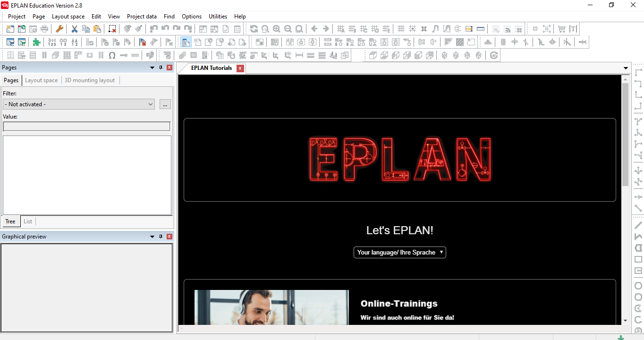Pin the Graphical preview panel
The width and height of the screenshot is (644, 340).
tap(161, 237)
